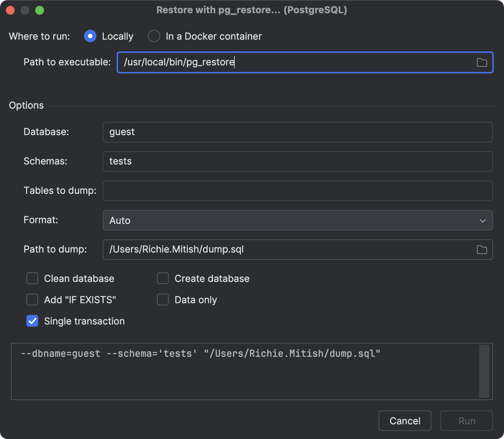
Task: Select the Schemas field showing tests
Action: coord(298,162)
